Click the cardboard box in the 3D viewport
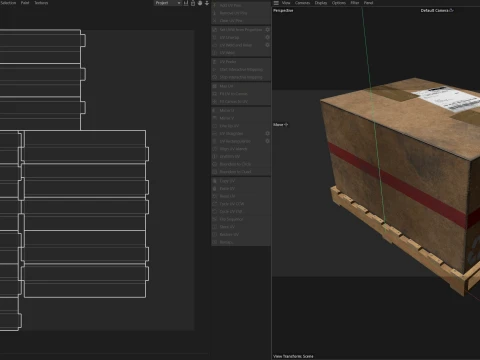 click(x=400, y=167)
